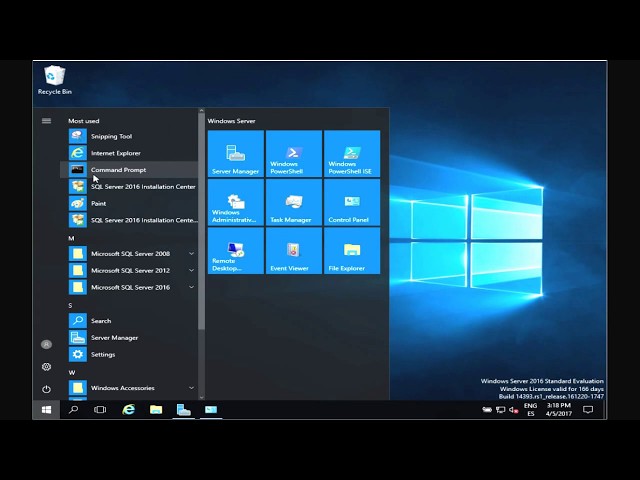The width and height of the screenshot is (640, 480).
Task: Click the muted volume tray icon
Action: 514,409
